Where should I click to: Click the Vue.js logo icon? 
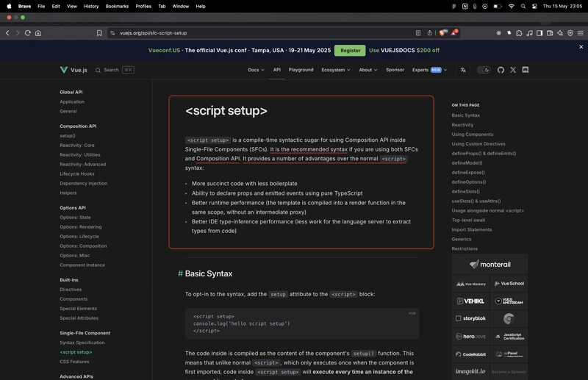(64, 70)
